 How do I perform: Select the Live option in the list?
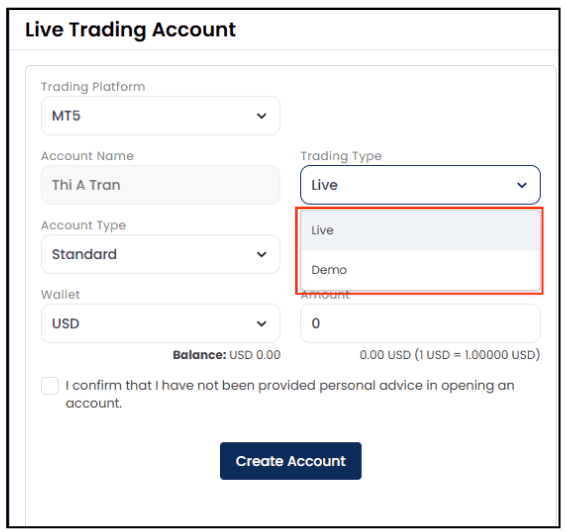click(421, 230)
